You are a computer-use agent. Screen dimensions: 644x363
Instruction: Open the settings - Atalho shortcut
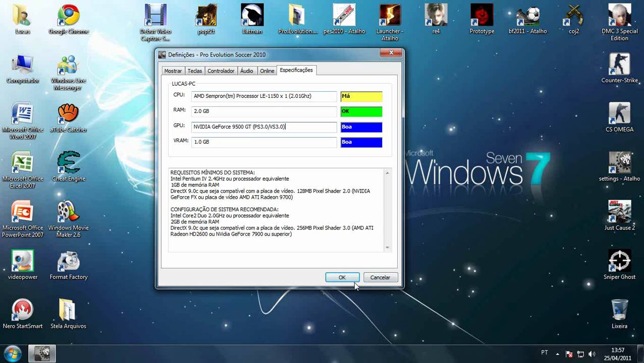click(x=619, y=166)
